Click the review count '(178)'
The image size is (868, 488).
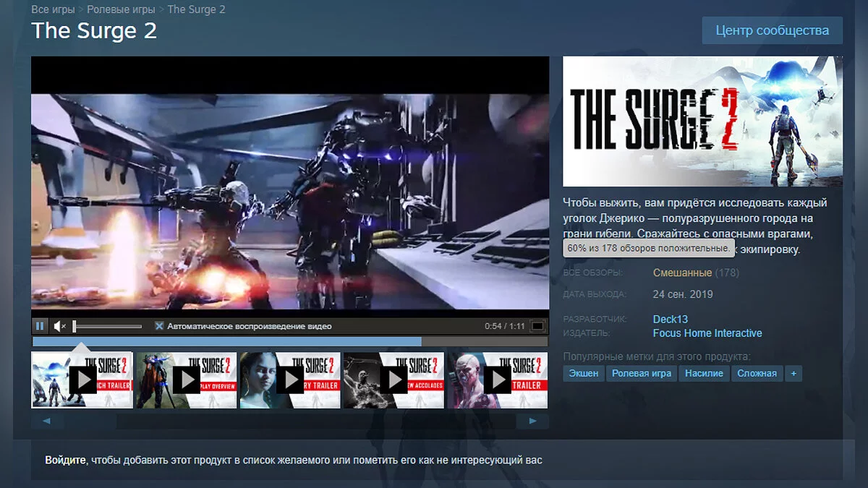click(x=727, y=273)
